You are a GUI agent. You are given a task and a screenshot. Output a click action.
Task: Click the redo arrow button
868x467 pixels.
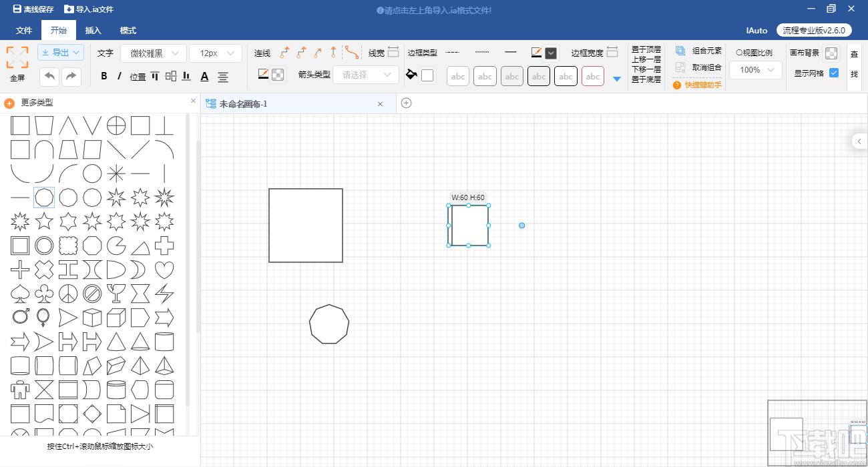pyautogui.click(x=71, y=76)
